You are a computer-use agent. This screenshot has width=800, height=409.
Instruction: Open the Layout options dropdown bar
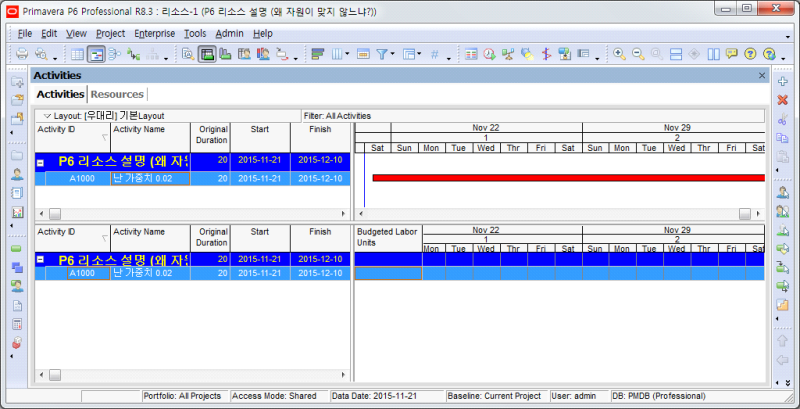pos(167,116)
